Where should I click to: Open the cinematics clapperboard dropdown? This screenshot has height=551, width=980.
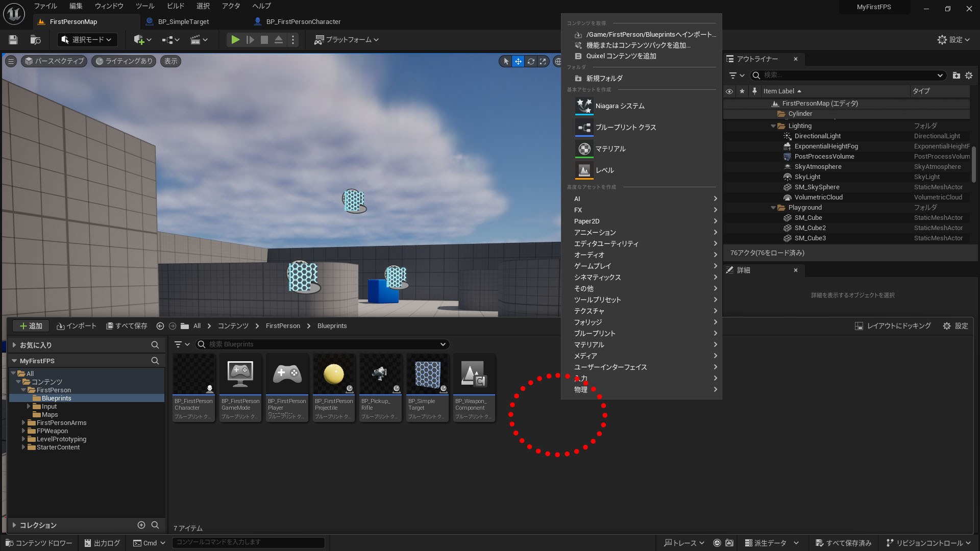point(199,40)
